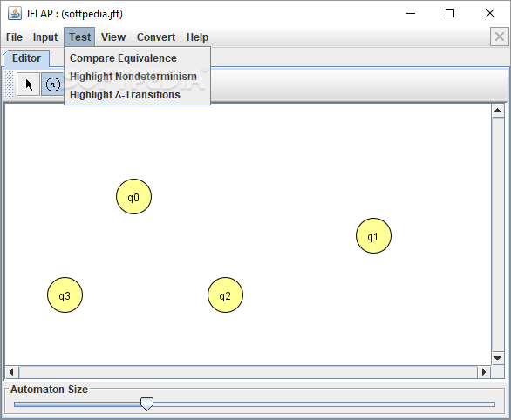Click the horizontal scrollbar track
This screenshot has height=420, width=511.
tap(248, 372)
